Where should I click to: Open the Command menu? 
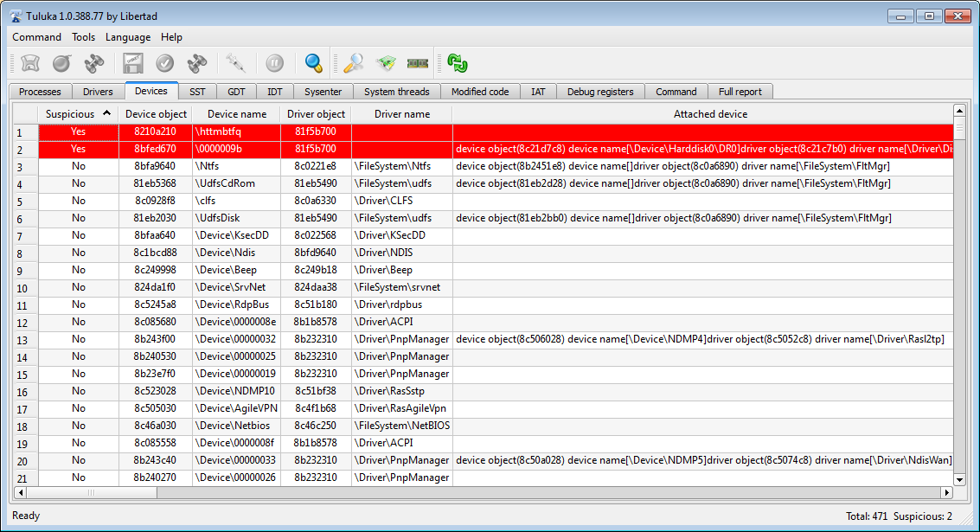click(x=37, y=37)
